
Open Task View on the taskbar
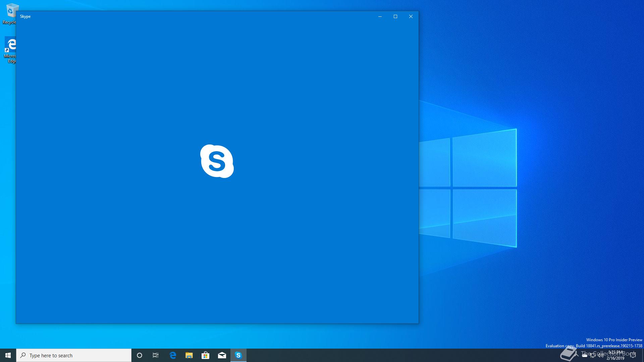[x=156, y=355]
